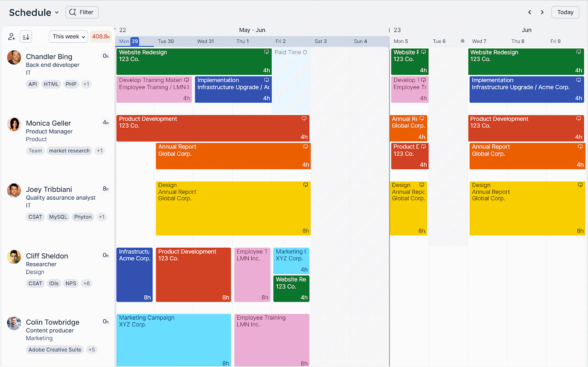Image resolution: width=588 pixels, height=367 pixels.
Task: Open the Filter panel
Action: pos(82,12)
